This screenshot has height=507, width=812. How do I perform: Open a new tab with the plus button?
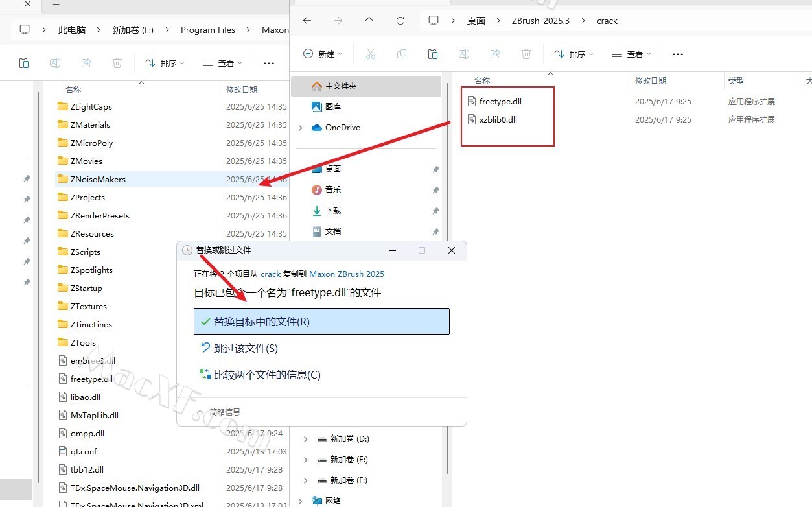(x=56, y=5)
